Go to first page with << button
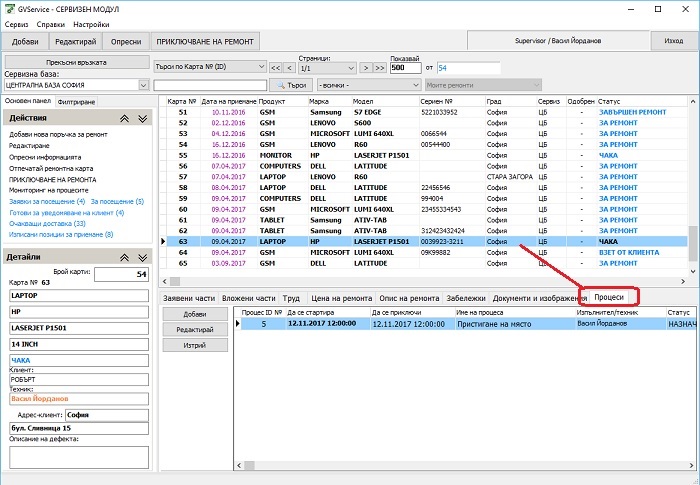Image resolution: width=700 pixels, height=485 pixels. click(275, 68)
